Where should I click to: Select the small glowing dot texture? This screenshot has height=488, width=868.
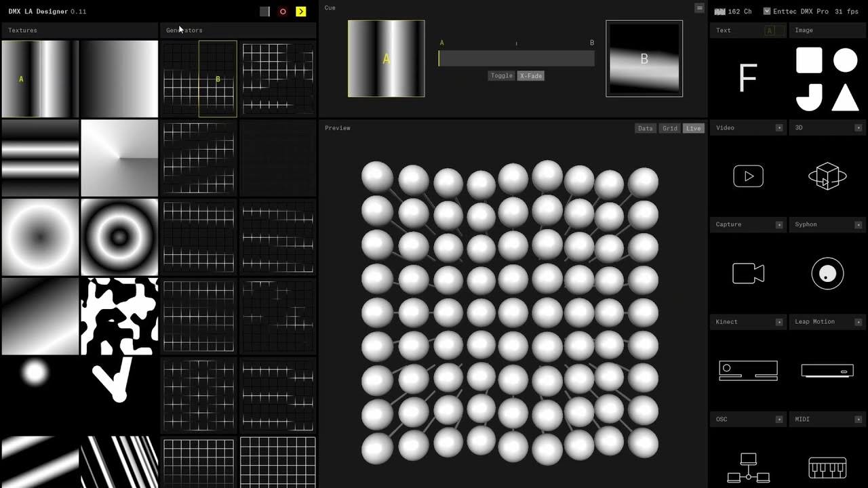[40, 395]
